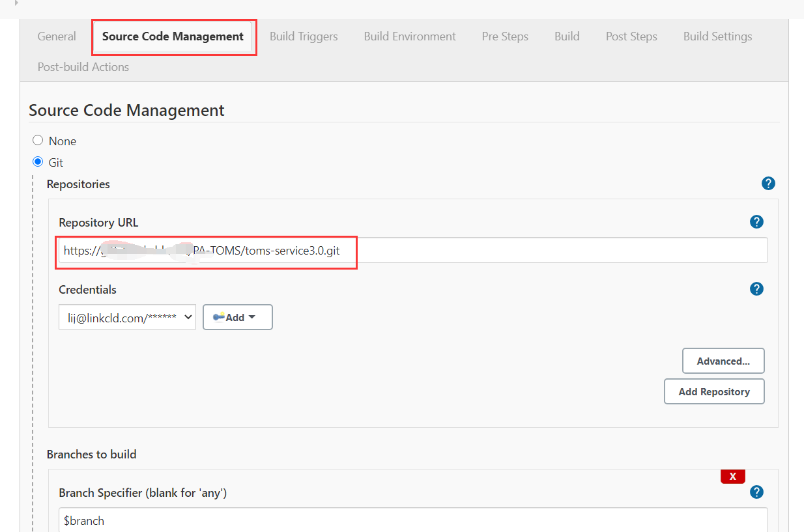Switch to Build Environment tab
The width and height of the screenshot is (804, 532).
[410, 36]
